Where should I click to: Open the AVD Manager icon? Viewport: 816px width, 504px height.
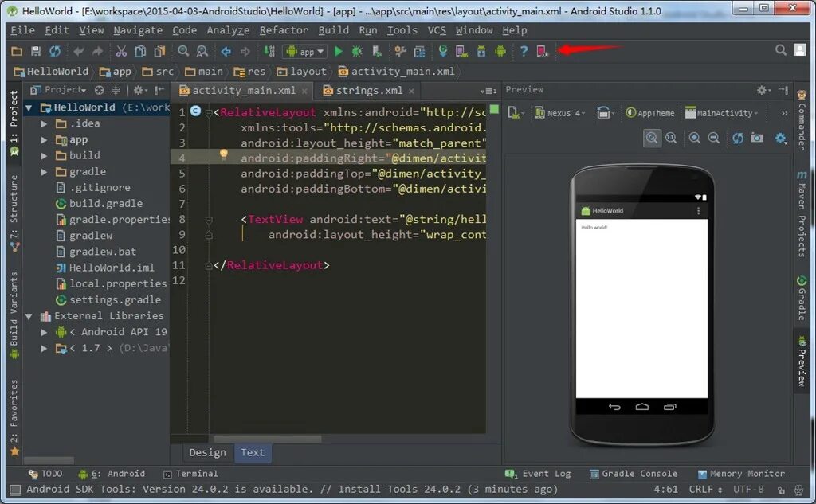(461, 51)
